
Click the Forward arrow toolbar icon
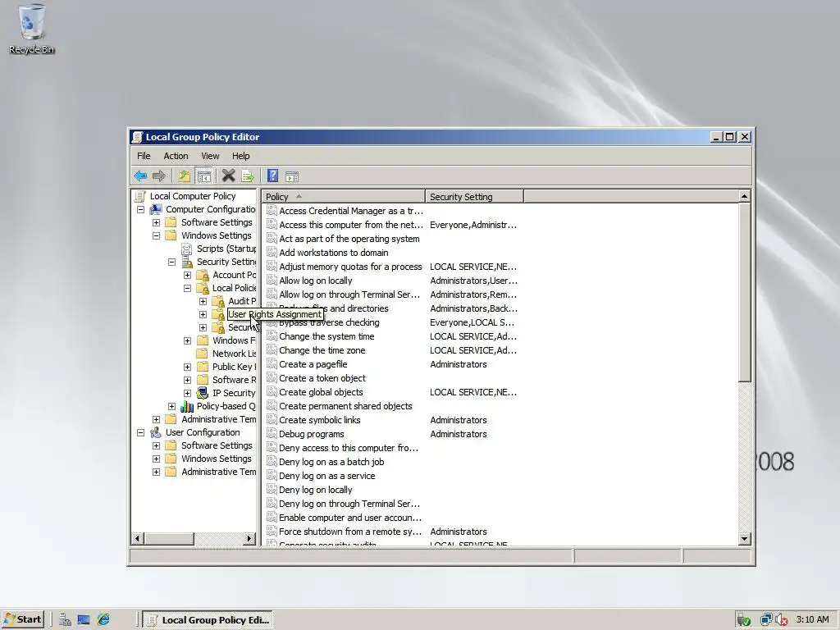pyautogui.click(x=159, y=176)
